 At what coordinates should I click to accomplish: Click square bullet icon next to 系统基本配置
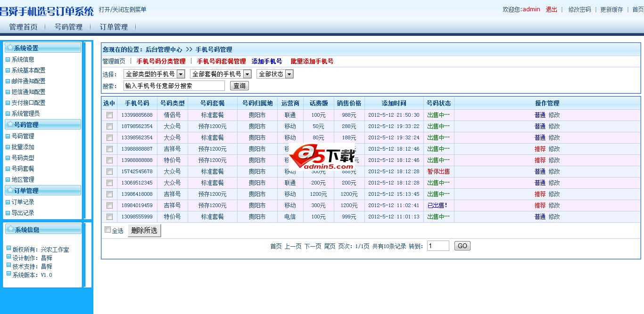coord(8,71)
